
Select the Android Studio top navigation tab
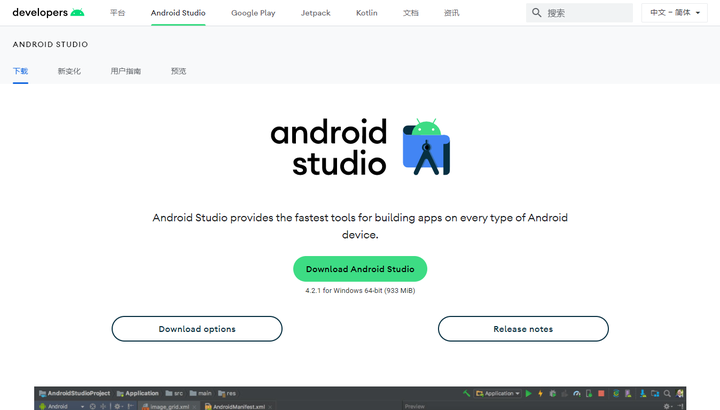click(178, 13)
